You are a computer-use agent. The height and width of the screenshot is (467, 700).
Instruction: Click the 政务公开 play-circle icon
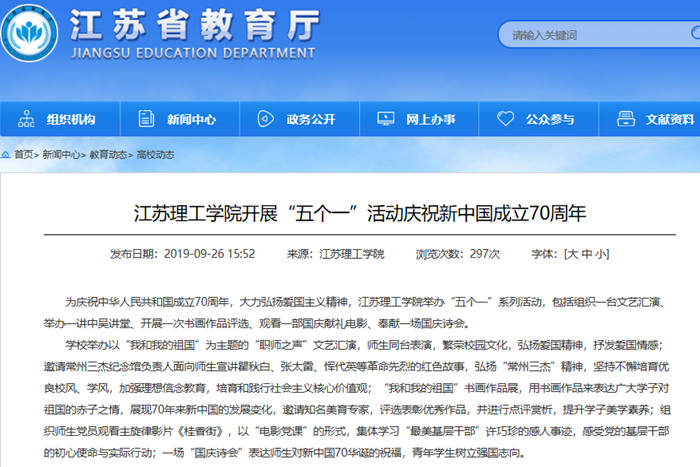tap(266, 119)
